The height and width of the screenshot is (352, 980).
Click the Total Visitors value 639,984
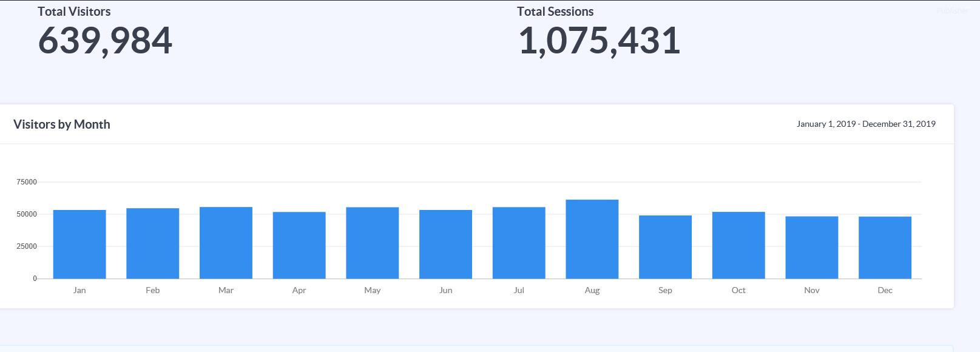(x=105, y=41)
